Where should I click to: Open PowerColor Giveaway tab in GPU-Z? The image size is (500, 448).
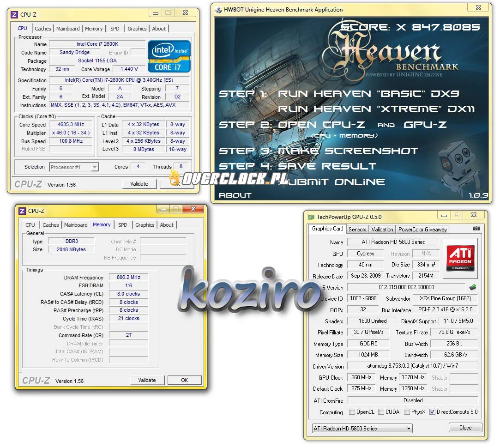click(x=422, y=230)
